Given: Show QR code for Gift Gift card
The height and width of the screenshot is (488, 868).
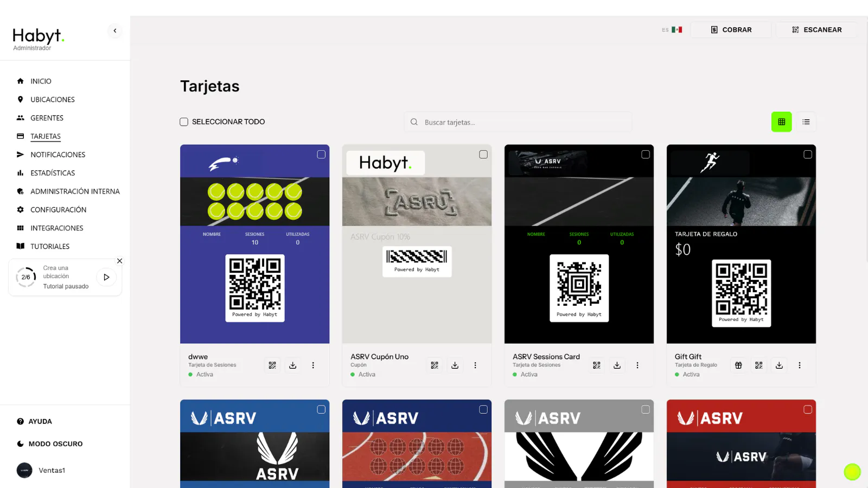Looking at the screenshot, I should [759, 365].
